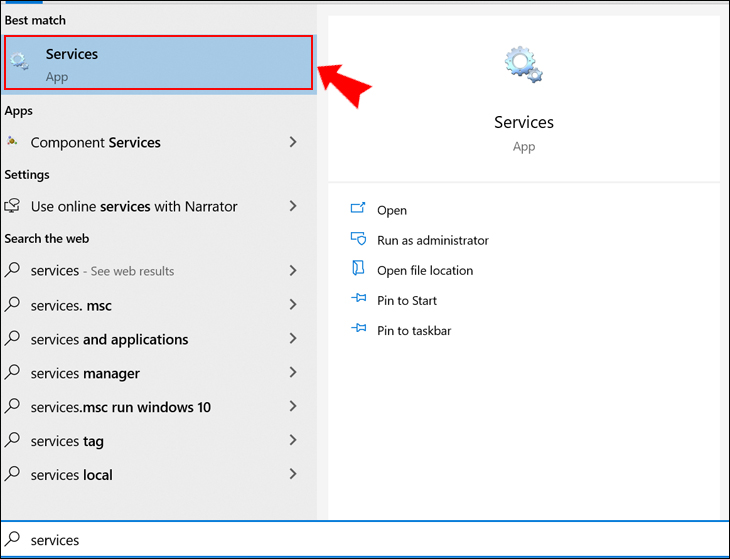
Task: Click the Narrator settings icon
Action: pyautogui.click(x=13, y=206)
